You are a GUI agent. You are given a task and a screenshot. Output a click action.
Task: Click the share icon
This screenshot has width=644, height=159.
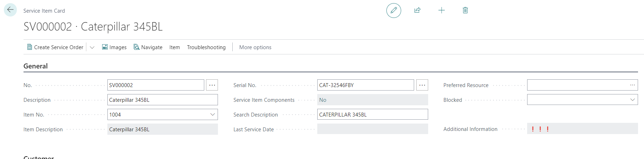tap(417, 10)
